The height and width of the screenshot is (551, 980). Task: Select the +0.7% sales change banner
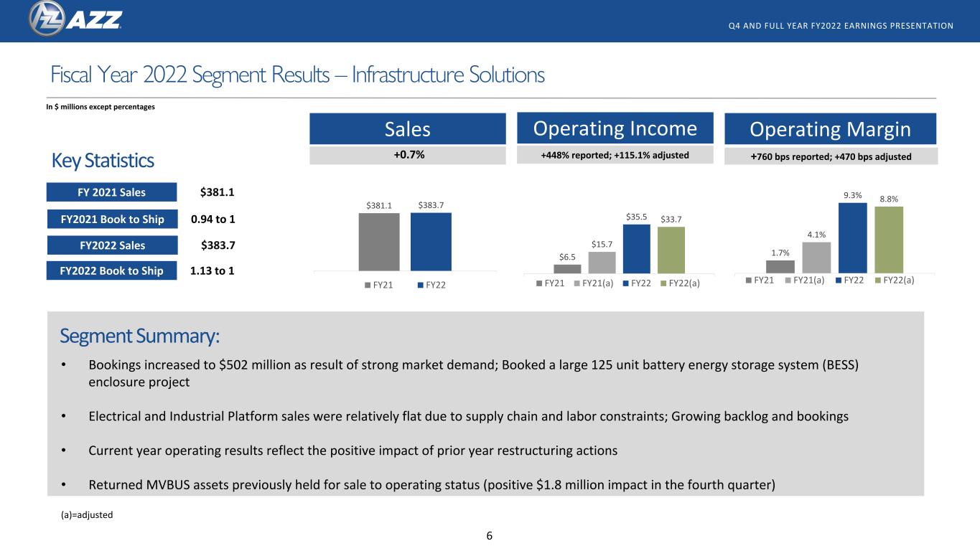pos(407,154)
